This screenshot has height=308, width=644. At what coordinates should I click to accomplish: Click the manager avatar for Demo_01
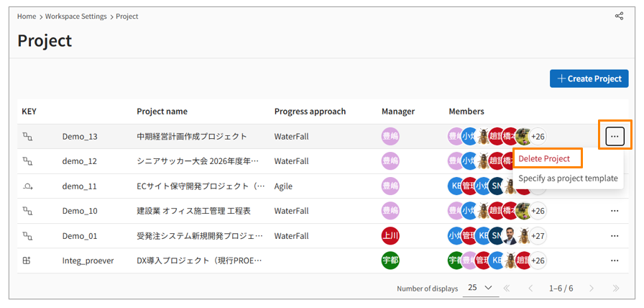tap(390, 235)
